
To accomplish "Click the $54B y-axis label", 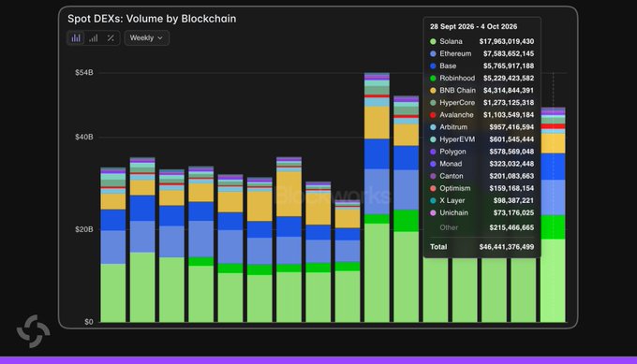I will click(x=84, y=73).
